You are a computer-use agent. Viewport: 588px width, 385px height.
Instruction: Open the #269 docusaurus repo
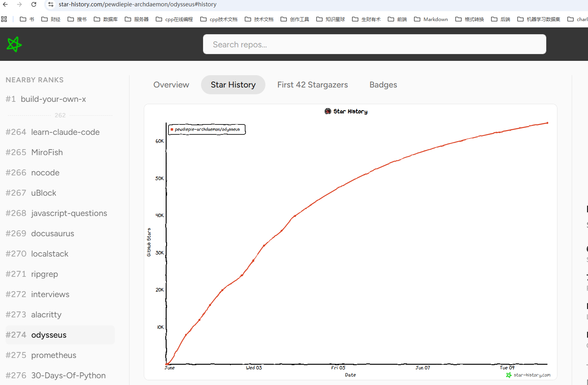point(40,233)
